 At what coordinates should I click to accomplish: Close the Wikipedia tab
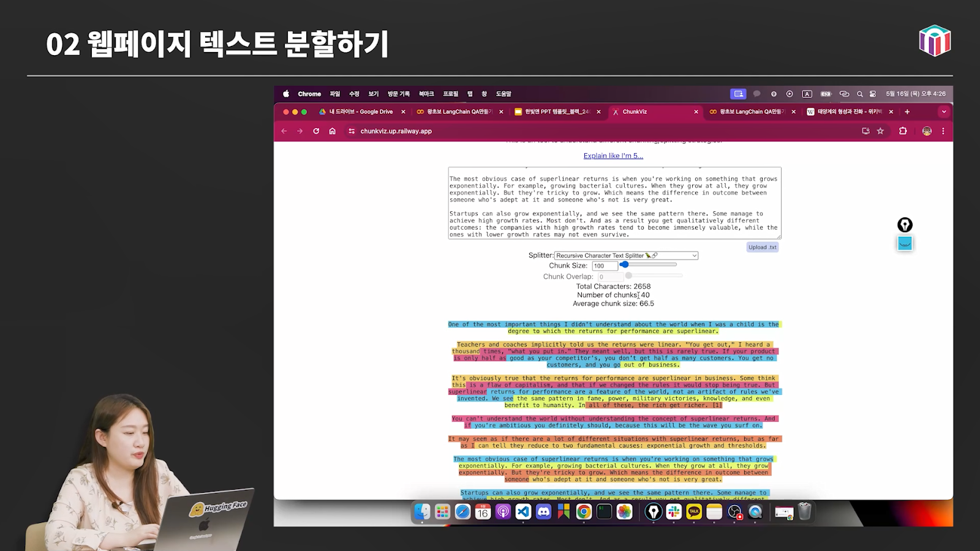(x=891, y=112)
